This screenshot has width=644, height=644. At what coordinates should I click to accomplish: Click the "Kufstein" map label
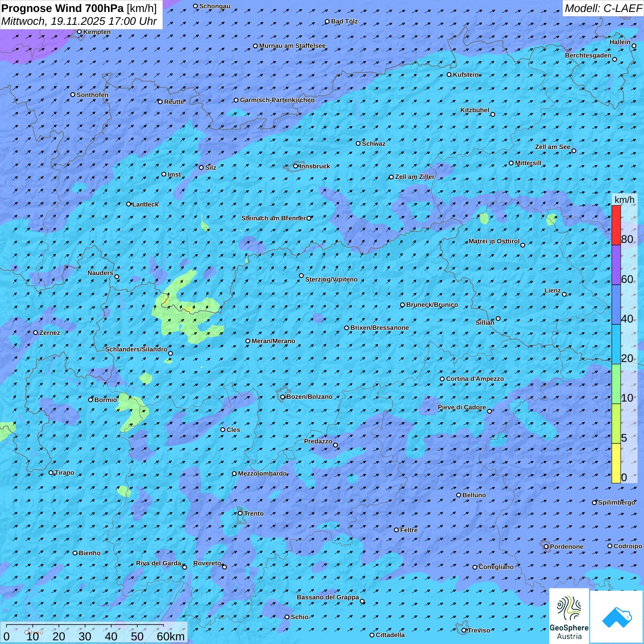tap(466, 75)
